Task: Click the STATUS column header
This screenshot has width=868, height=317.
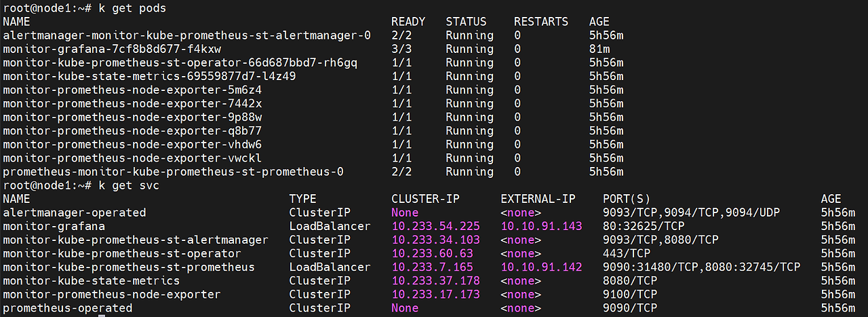Action: tap(466, 22)
